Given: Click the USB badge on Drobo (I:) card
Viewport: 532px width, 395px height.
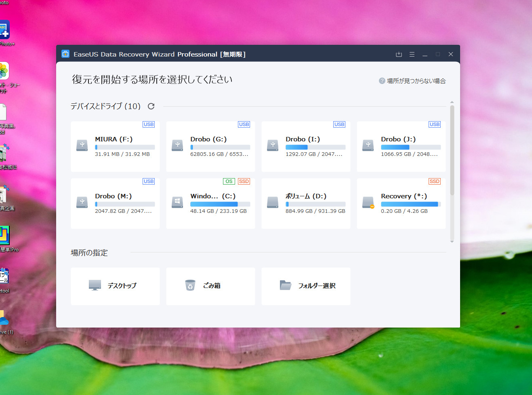Looking at the screenshot, I should tap(339, 124).
